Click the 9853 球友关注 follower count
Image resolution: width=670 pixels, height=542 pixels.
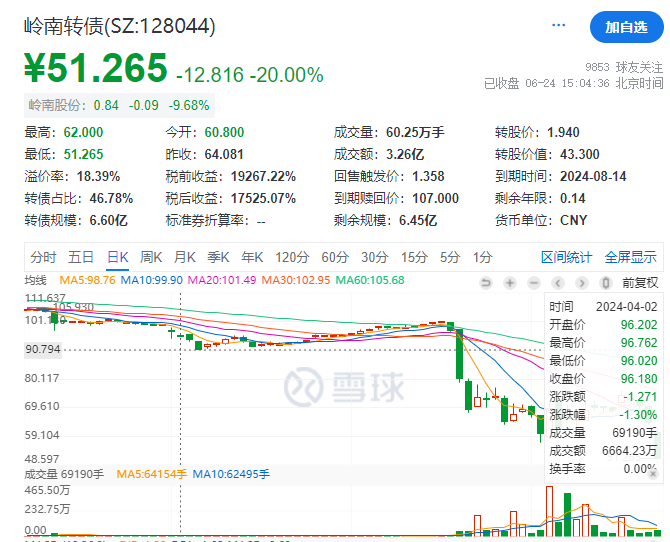click(624, 67)
